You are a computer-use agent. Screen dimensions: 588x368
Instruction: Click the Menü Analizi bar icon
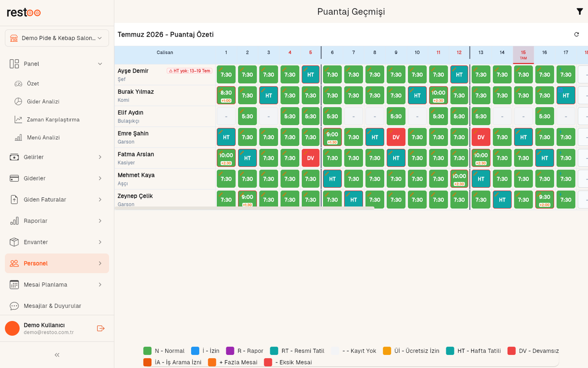coord(18,138)
